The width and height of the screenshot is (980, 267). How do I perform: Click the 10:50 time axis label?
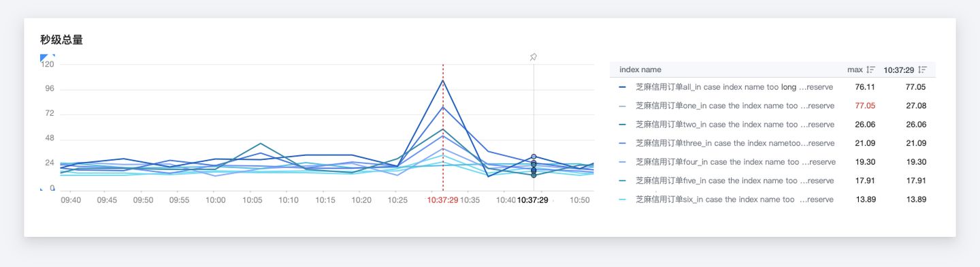[579, 200]
